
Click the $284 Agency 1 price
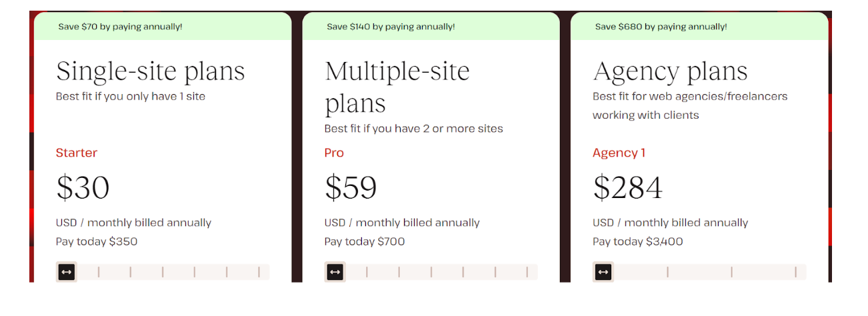(x=628, y=187)
